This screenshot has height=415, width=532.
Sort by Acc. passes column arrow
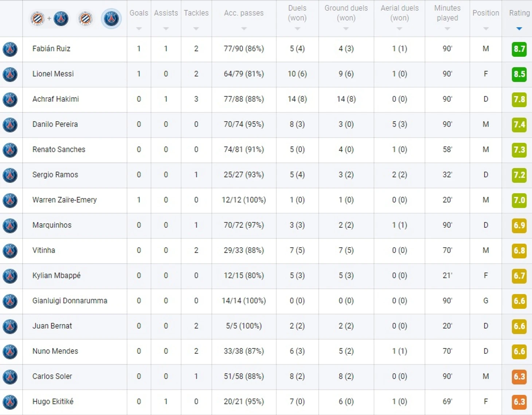point(244,28)
